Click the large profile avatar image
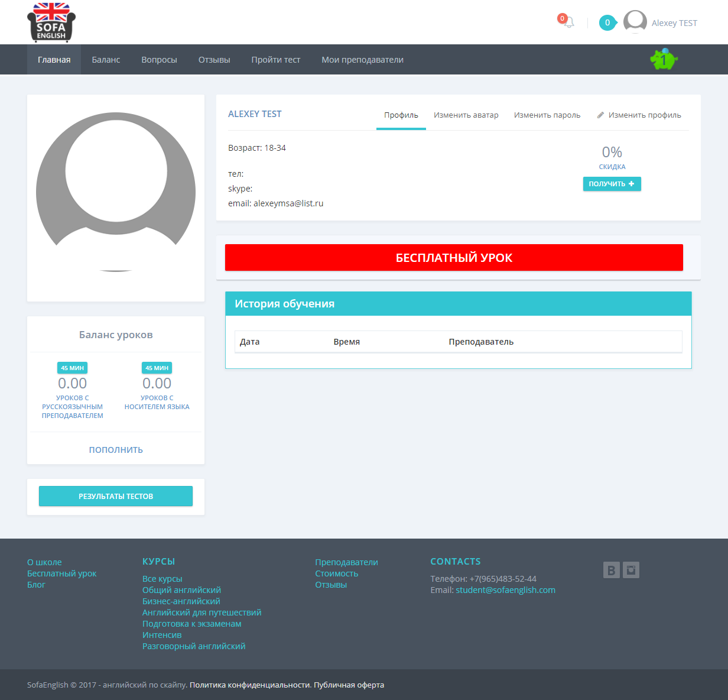 [x=116, y=192]
